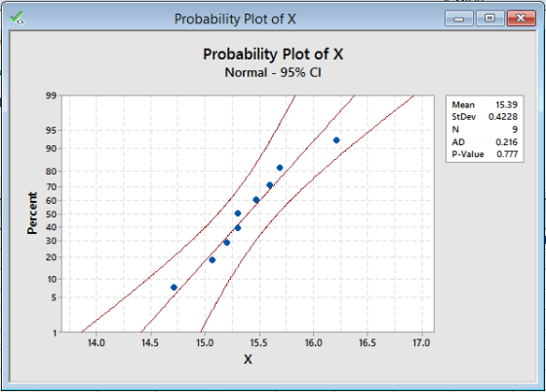This screenshot has width=546, height=392.
Task: Click the green checkmark graph status icon
Action: coord(17,18)
